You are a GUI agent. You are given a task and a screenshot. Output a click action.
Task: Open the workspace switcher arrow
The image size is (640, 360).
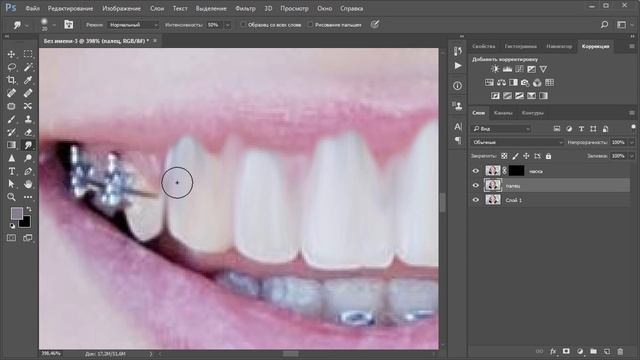click(632, 25)
